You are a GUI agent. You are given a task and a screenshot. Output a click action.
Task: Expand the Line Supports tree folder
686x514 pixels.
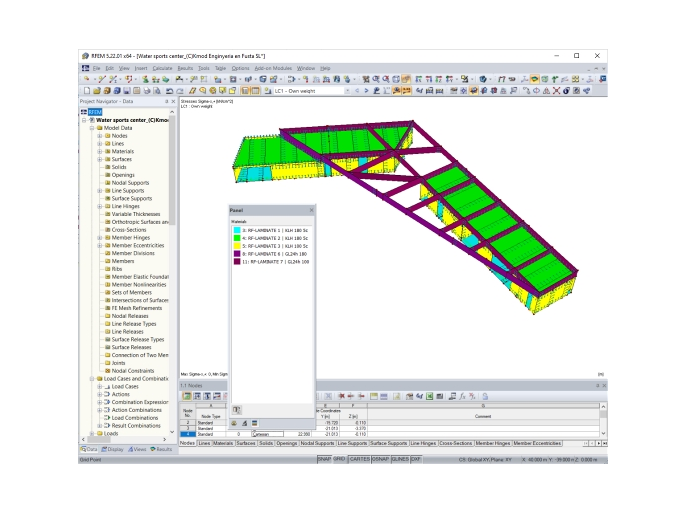click(x=100, y=191)
